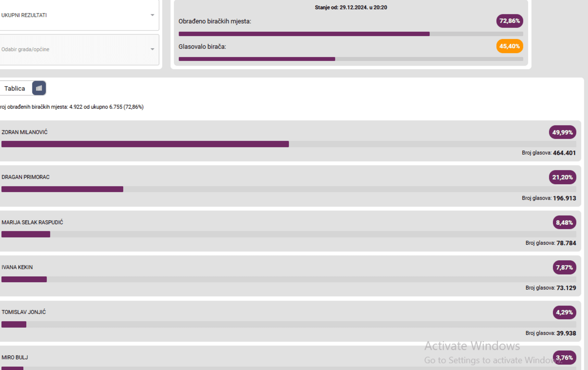Click Marija Selak Raspudić candidate name
Viewport: 588px width, 370px height.
[32, 222]
